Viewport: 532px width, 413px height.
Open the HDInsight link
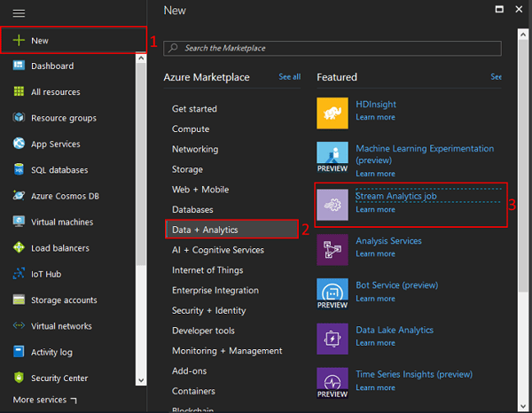(x=376, y=104)
